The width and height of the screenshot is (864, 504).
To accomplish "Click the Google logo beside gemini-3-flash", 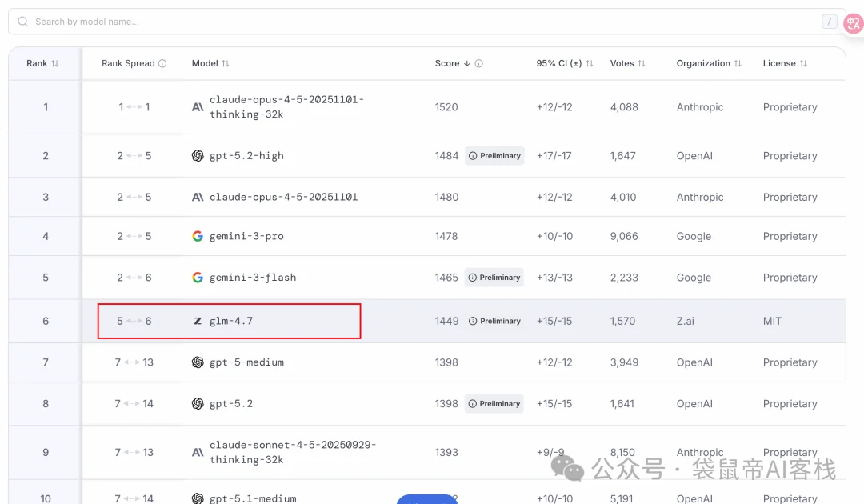I will 198,278.
